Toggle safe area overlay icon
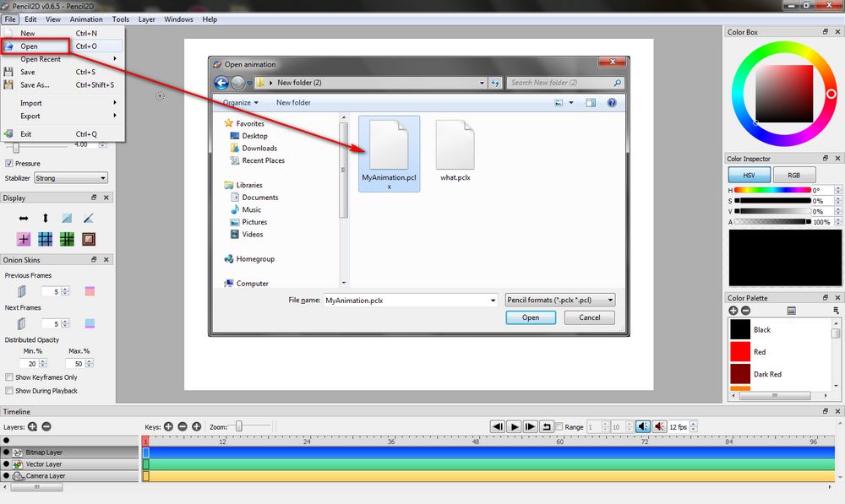Screen dimensions: 845x504 pos(89,239)
